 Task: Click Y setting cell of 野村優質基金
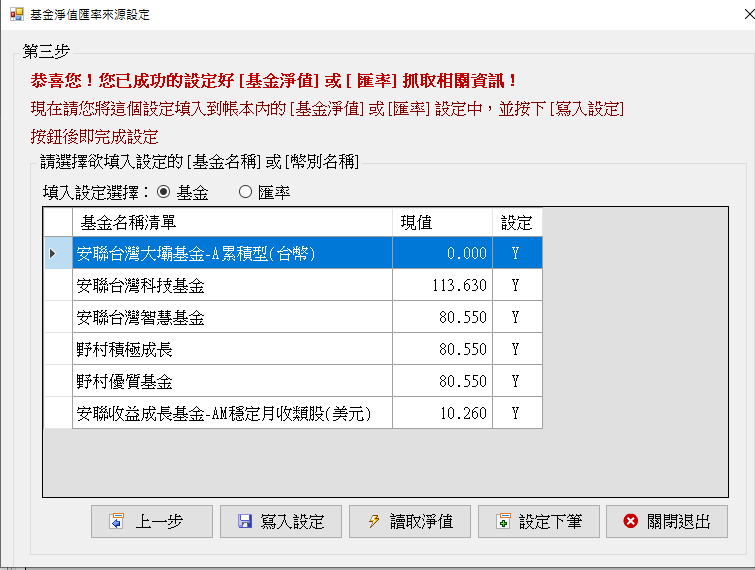518,381
